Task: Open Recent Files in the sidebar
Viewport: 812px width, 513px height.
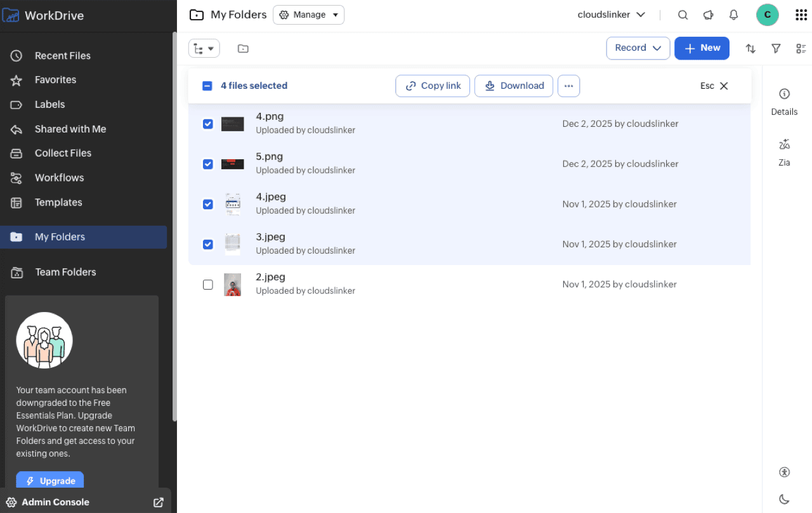Action: pyautogui.click(x=62, y=56)
